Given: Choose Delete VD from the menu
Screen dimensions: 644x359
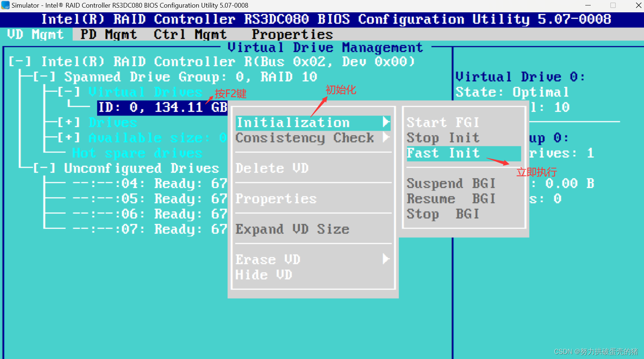Looking at the screenshot, I should tap(272, 168).
